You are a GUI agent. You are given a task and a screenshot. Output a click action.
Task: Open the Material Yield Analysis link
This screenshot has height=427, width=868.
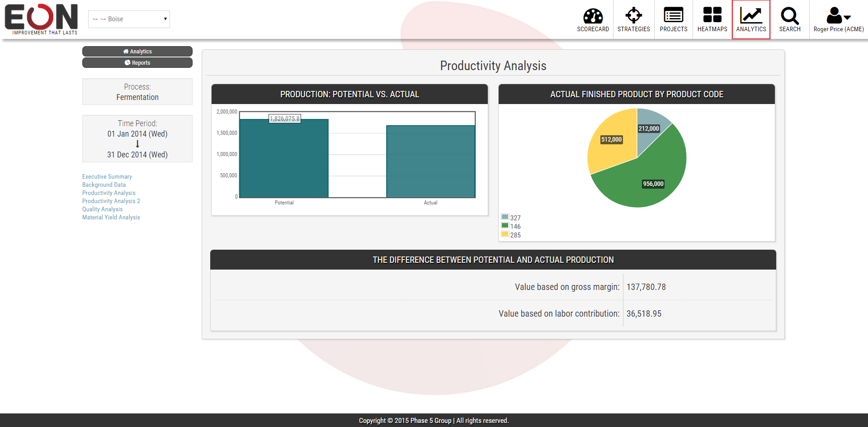point(111,217)
